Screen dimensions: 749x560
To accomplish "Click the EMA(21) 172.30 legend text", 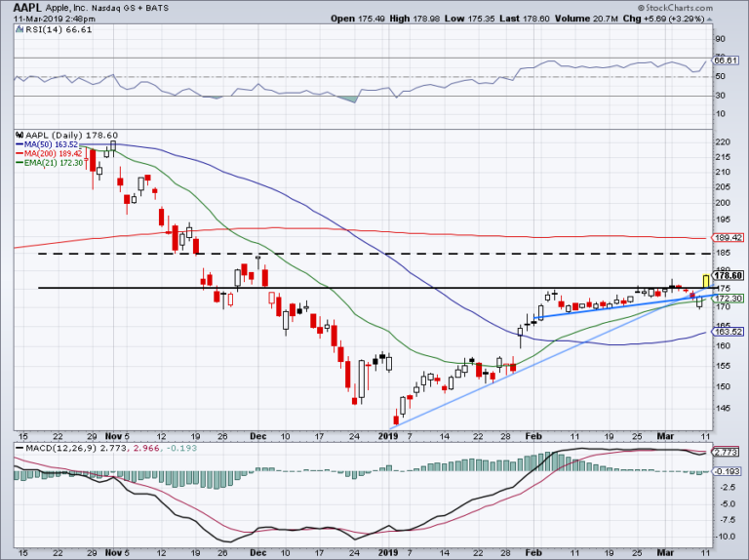I will pyautogui.click(x=54, y=163).
